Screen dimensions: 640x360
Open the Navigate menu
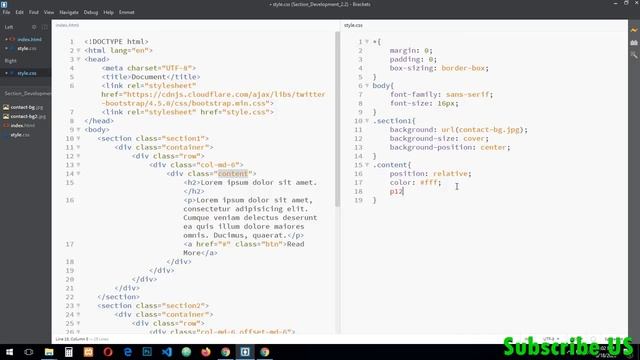coord(69,13)
